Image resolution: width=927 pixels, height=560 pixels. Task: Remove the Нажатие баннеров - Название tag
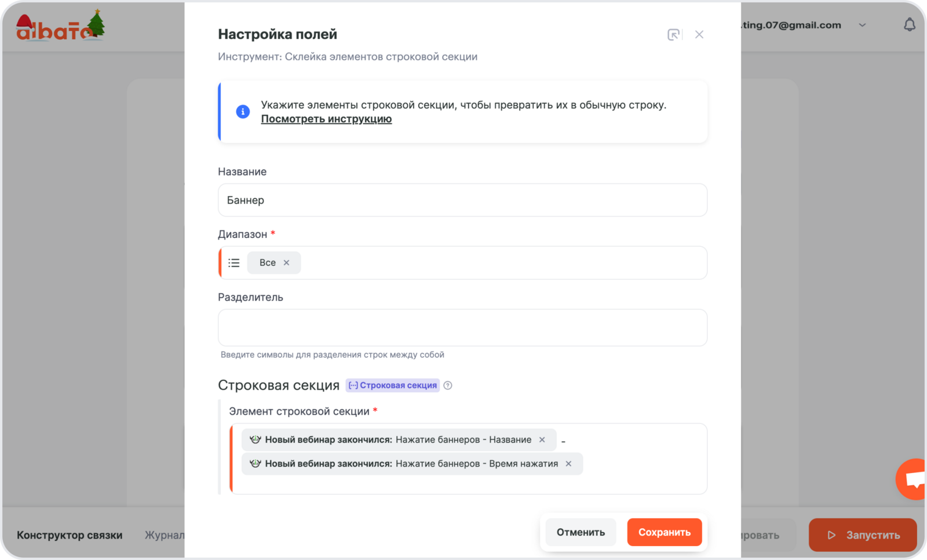pyautogui.click(x=542, y=440)
